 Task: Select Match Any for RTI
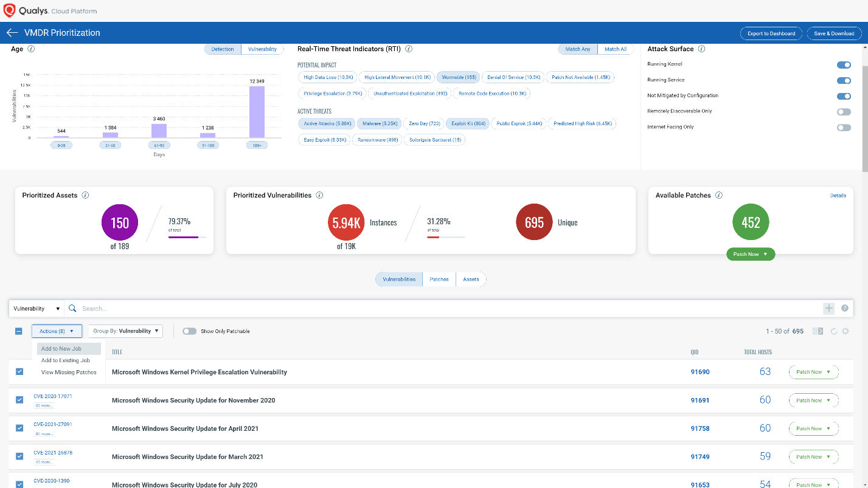click(578, 49)
